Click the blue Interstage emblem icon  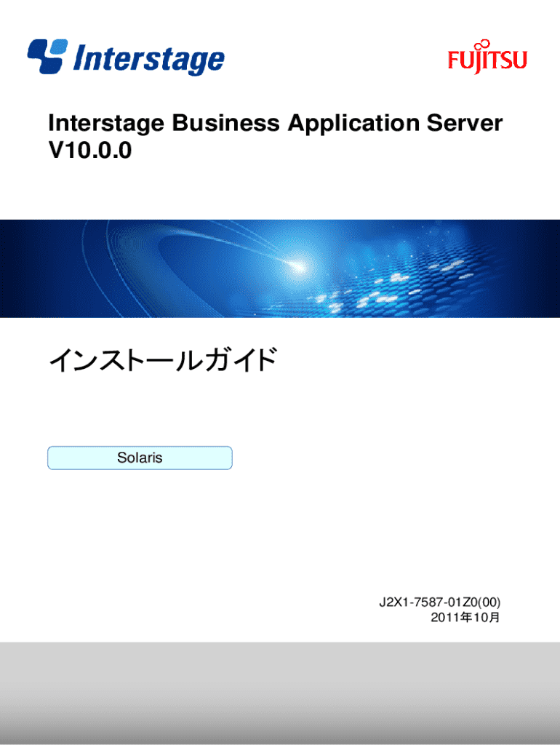pos(47,56)
